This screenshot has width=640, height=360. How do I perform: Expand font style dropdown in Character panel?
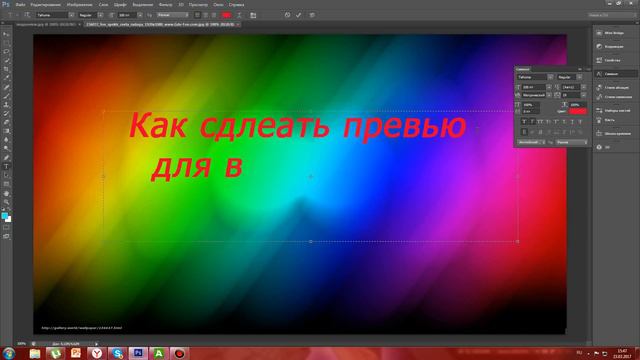[x=580, y=77]
